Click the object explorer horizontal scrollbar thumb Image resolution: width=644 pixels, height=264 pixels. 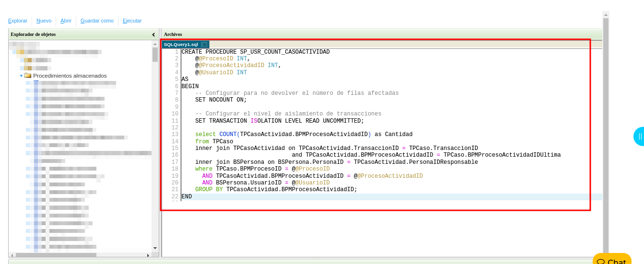(x=56, y=255)
